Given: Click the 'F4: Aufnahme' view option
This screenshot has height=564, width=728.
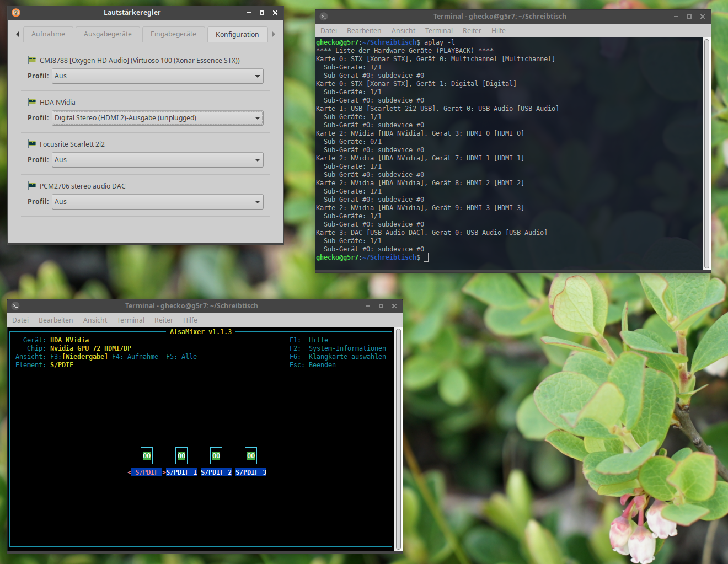Looking at the screenshot, I should point(135,357).
